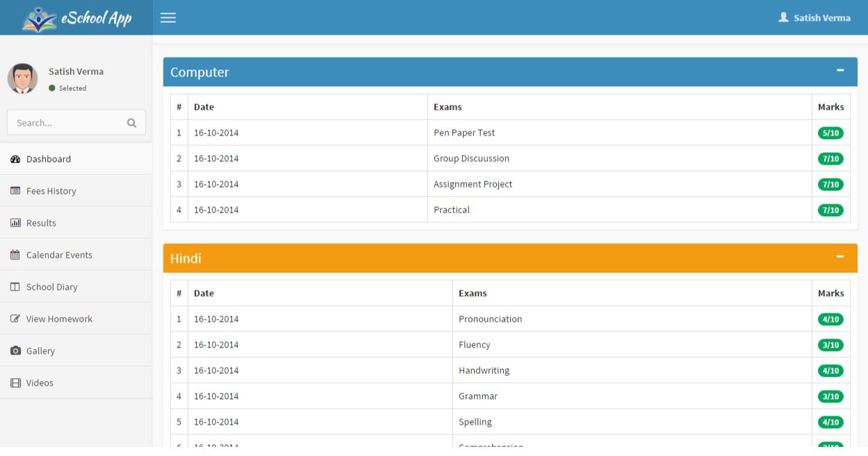
Task: Click Assignment Project exam cell
Action: (619, 184)
